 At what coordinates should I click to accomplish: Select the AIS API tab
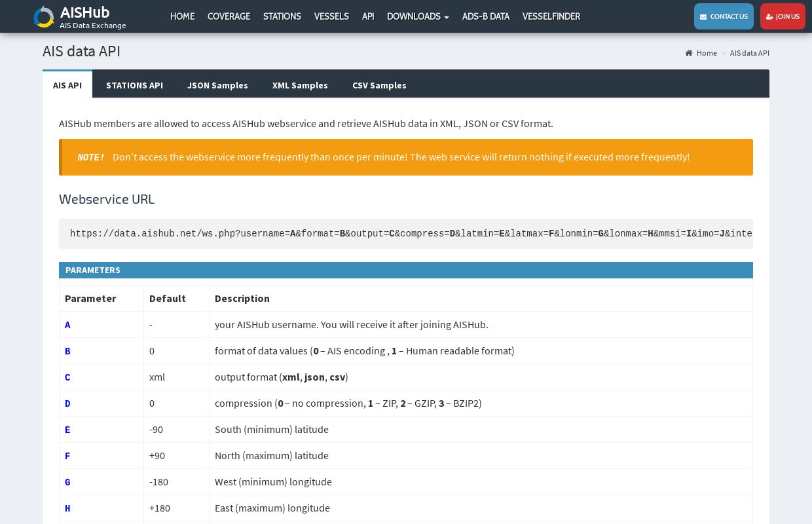(67, 85)
